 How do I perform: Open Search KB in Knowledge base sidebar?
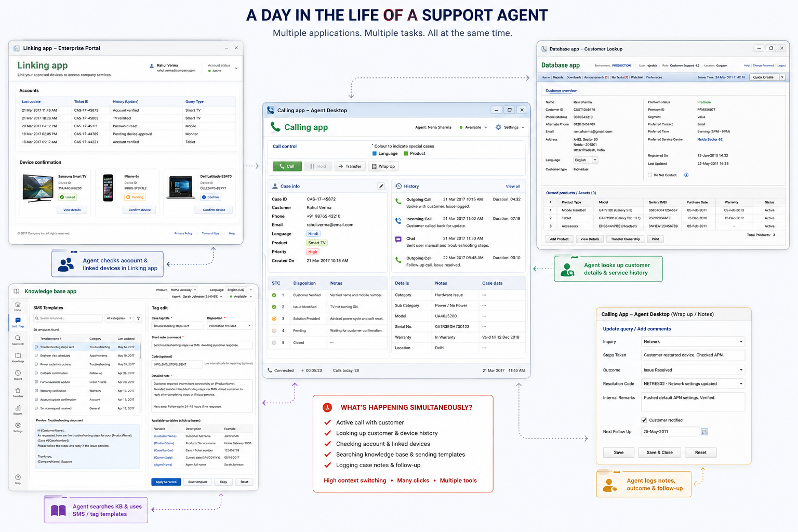[x=18, y=340]
